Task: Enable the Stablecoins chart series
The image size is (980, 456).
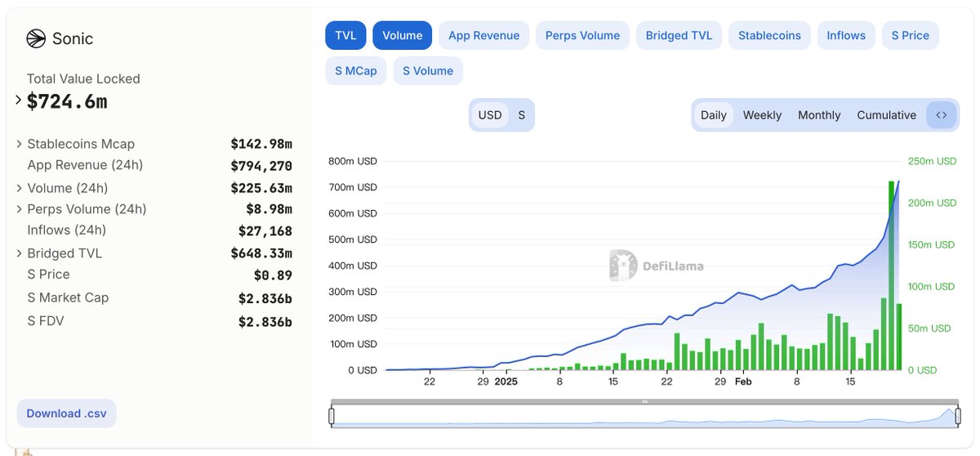Action: [x=769, y=35]
